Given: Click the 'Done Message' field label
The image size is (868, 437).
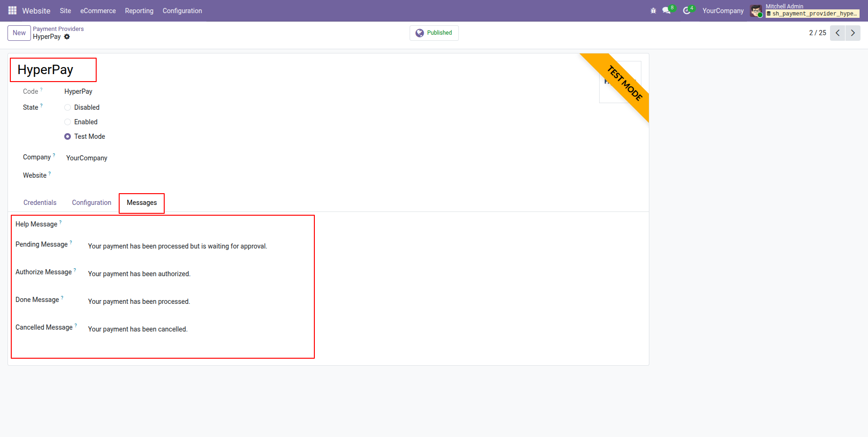Looking at the screenshot, I should [37, 300].
